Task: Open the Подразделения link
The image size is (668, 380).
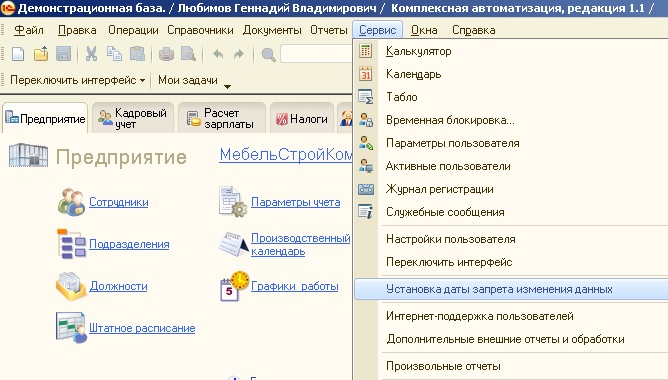Action: point(129,244)
